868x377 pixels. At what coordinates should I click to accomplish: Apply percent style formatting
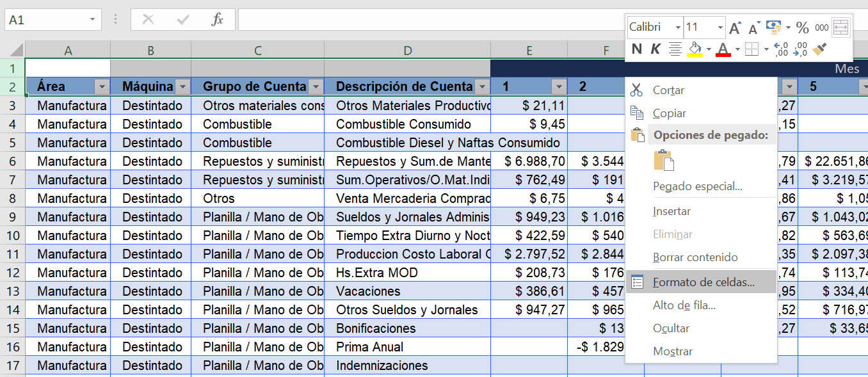coord(802,27)
